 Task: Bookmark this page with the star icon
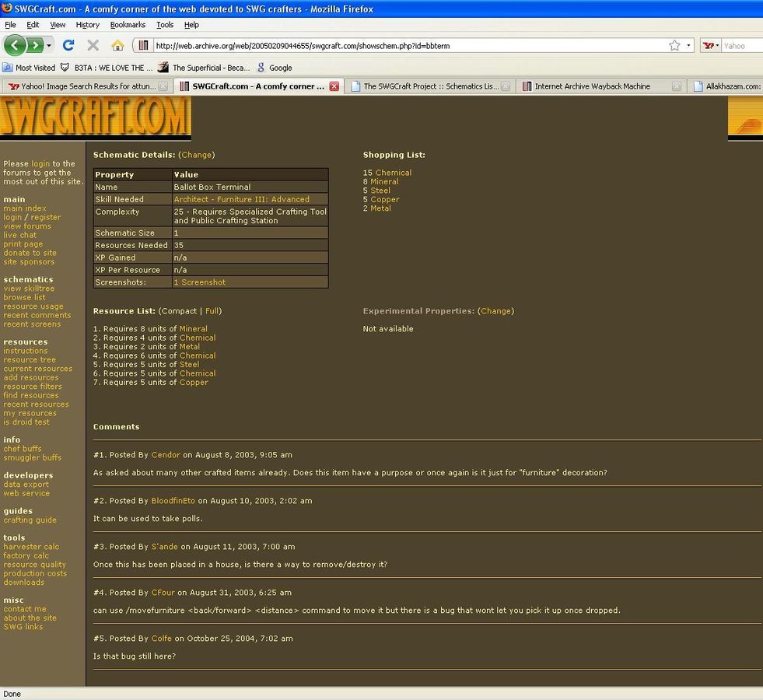(674, 45)
